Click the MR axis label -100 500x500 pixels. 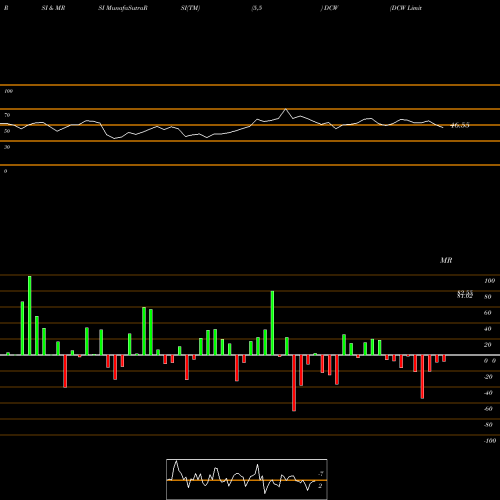[490, 441]
